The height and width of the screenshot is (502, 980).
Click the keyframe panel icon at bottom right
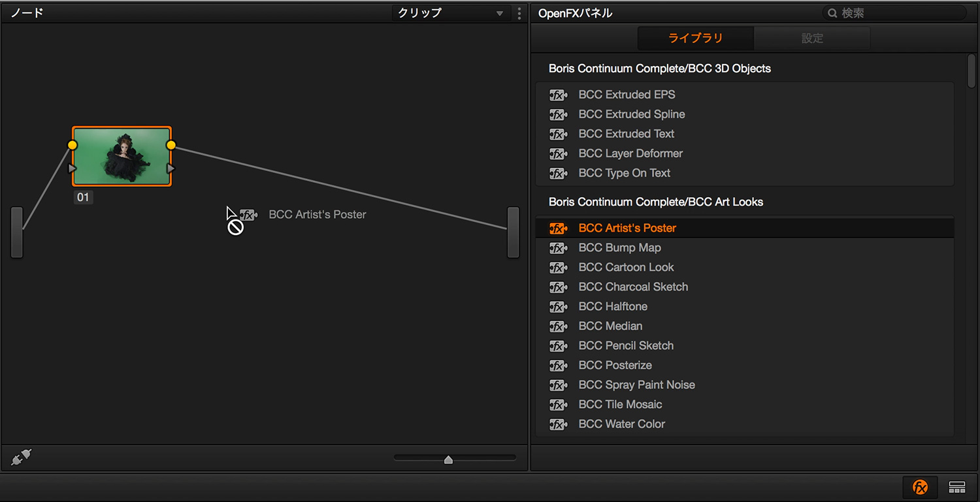tap(957, 487)
